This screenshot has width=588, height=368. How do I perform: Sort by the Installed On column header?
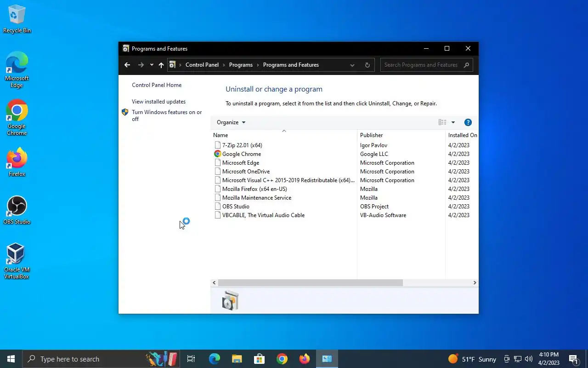[462, 135]
